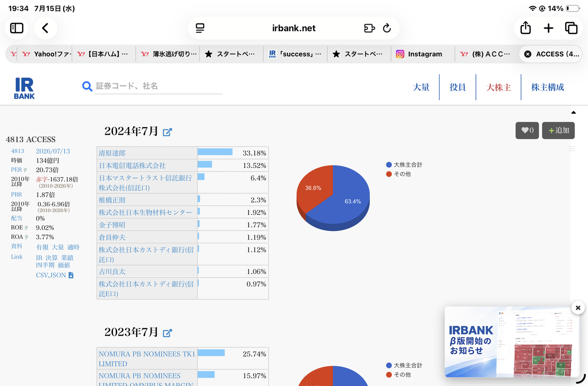This screenshot has width=588, height=386.
Task: Select the 株主構成 menu item
Action: 548,87
